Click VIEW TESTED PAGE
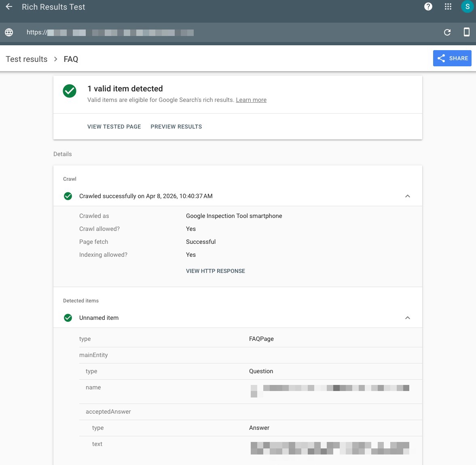 click(x=114, y=127)
